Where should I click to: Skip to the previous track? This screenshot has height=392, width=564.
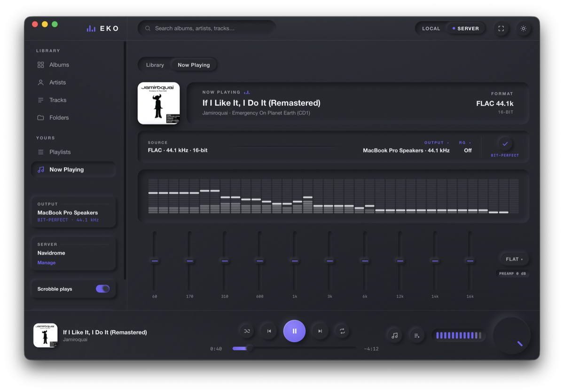[269, 331]
